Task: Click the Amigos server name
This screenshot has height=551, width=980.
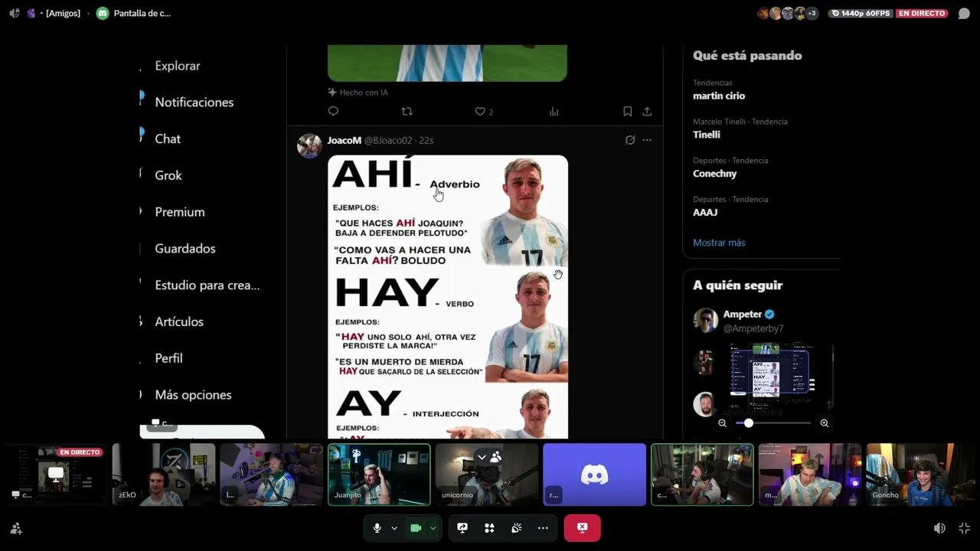Action: coord(63,13)
